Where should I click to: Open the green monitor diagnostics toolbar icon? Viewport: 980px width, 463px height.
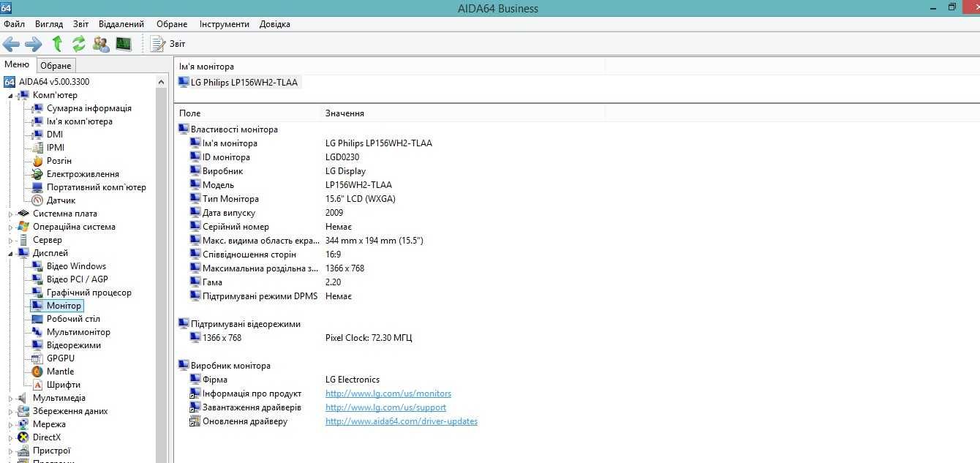click(123, 44)
